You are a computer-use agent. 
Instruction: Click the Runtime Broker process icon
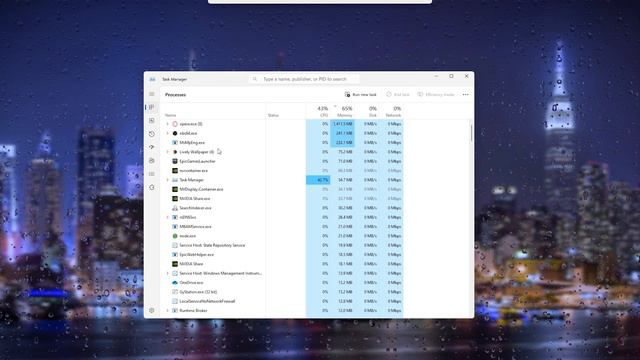pyautogui.click(x=175, y=311)
